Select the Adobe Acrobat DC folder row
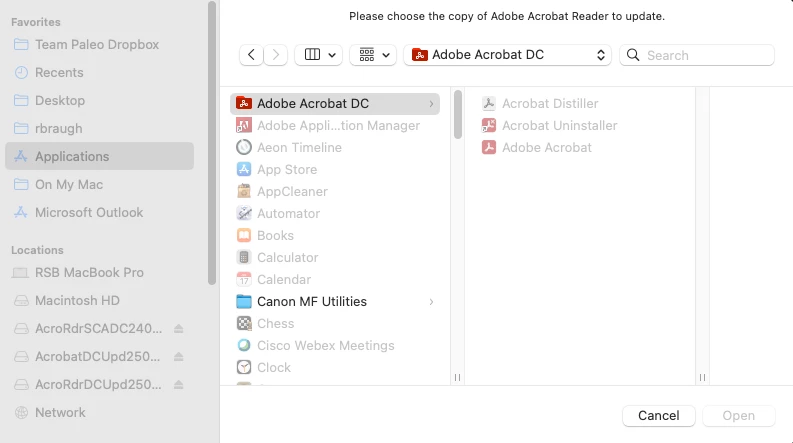This screenshot has height=443, width=793. pyautogui.click(x=335, y=104)
